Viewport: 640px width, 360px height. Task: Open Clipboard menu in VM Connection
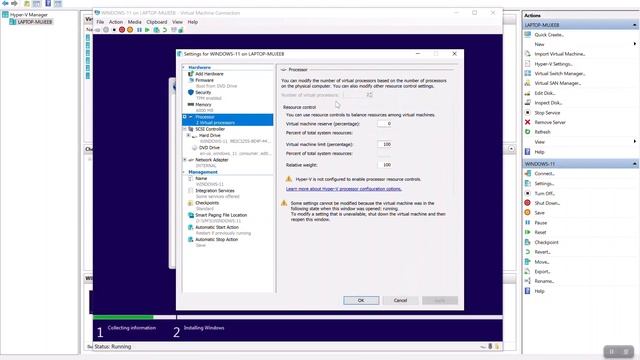click(x=157, y=22)
